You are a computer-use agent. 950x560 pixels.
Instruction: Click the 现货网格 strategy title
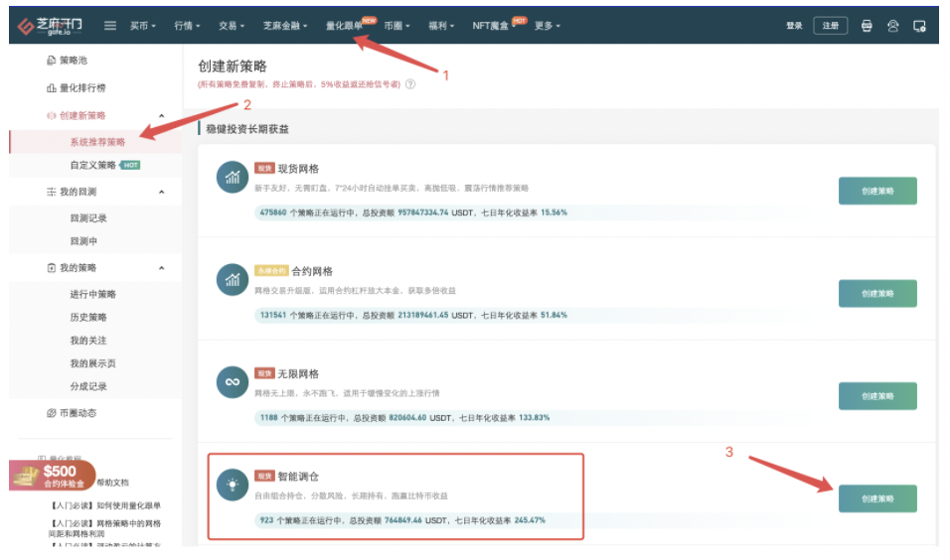pos(298,169)
